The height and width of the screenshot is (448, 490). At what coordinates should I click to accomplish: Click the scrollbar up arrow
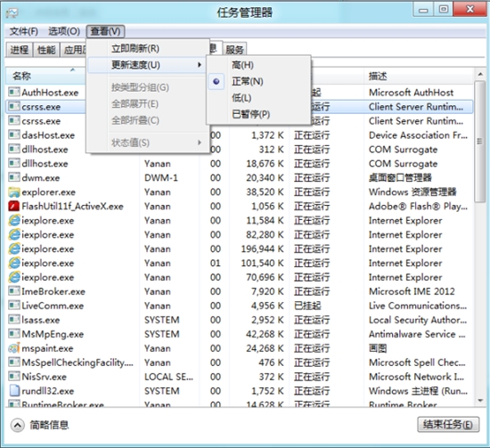[x=480, y=74]
